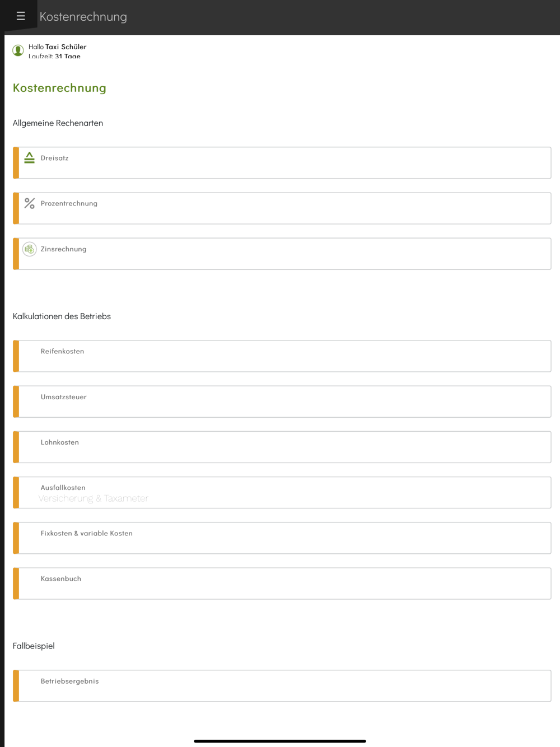Select the Umsatzsteuer entry
The width and height of the screenshot is (560, 747).
tap(282, 401)
